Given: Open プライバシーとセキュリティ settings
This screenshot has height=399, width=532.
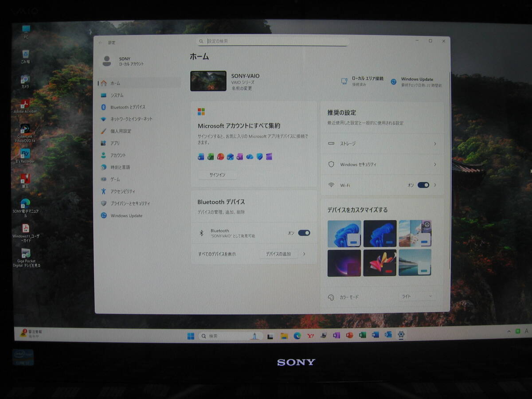Looking at the screenshot, I should tap(139, 203).
